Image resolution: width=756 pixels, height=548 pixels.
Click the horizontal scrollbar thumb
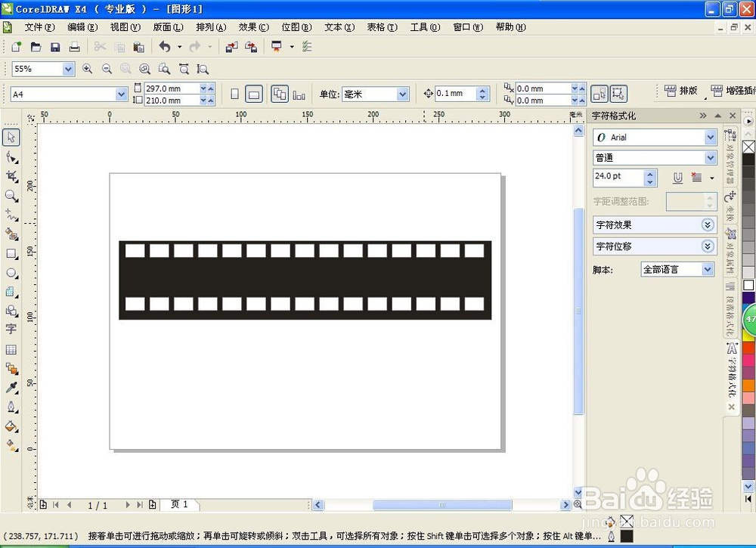pos(442,505)
